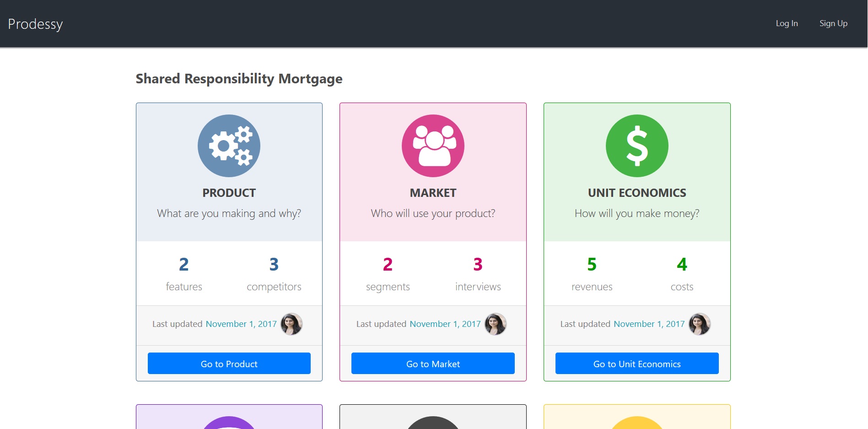Viewport: 868px width, 429px height.
Task: Click the user avatar in the Unit Economics card
Action: click(x=700, y=324)
